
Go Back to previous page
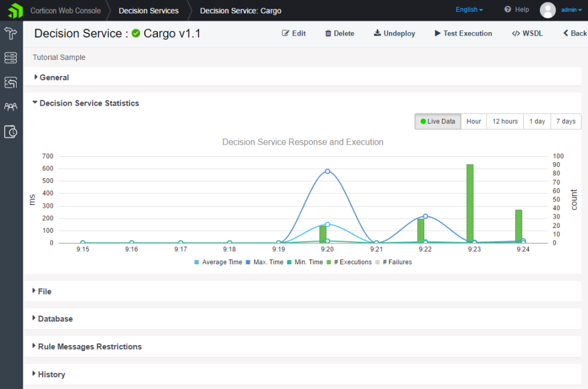tap(575, 33)
